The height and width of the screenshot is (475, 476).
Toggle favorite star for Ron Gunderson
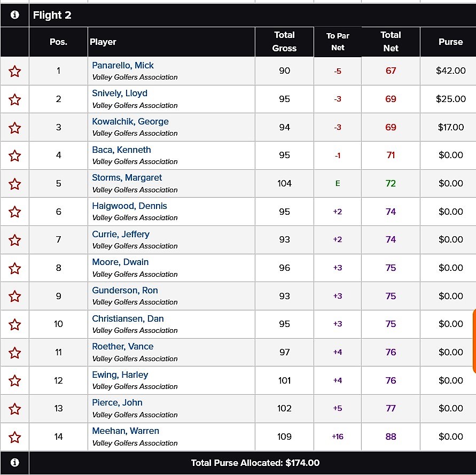tap(15, 297)
